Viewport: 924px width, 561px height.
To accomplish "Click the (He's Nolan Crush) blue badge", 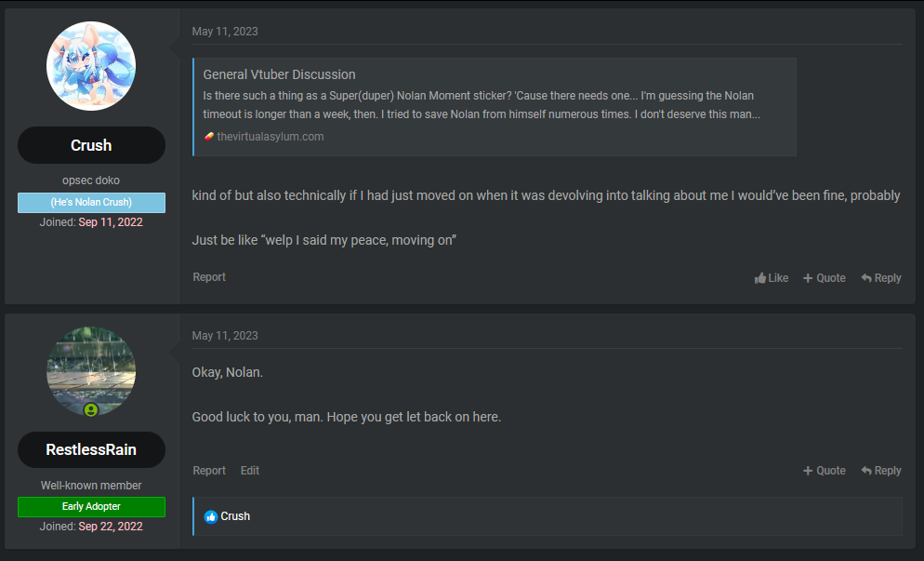I will 91,202.
